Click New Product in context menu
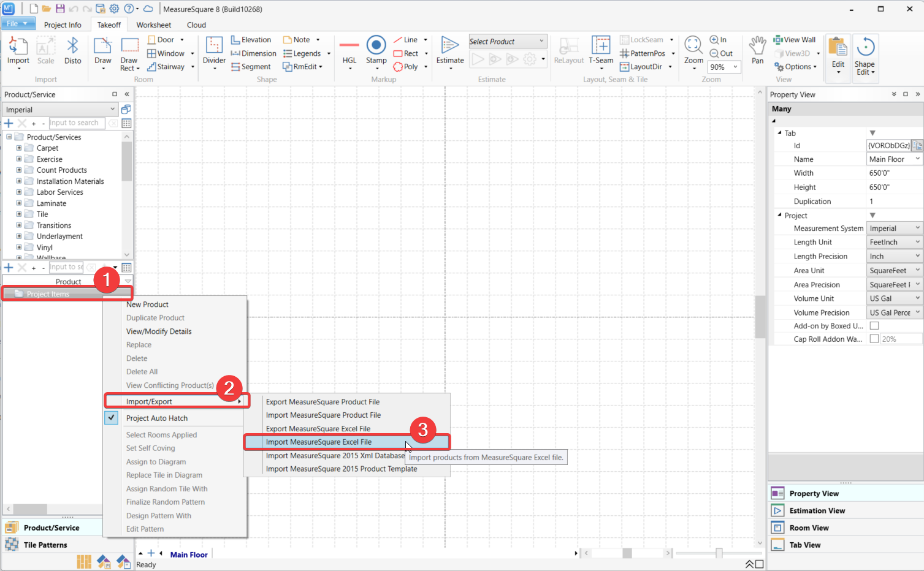This screenshot has width=924, height=571. click(147, 304)
